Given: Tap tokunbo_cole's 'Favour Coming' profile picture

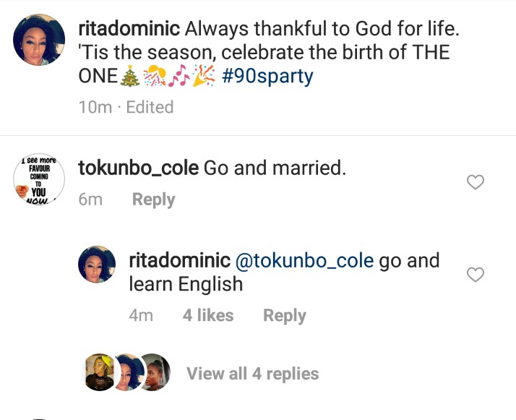Looking at the screenshot, I should 39,181.
